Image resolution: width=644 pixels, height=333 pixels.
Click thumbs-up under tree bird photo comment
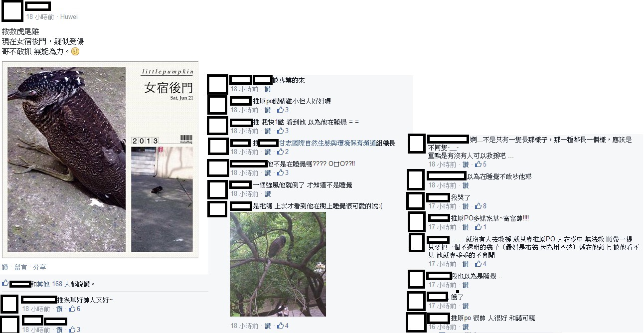pyautogui.click(x=281, y=326)
